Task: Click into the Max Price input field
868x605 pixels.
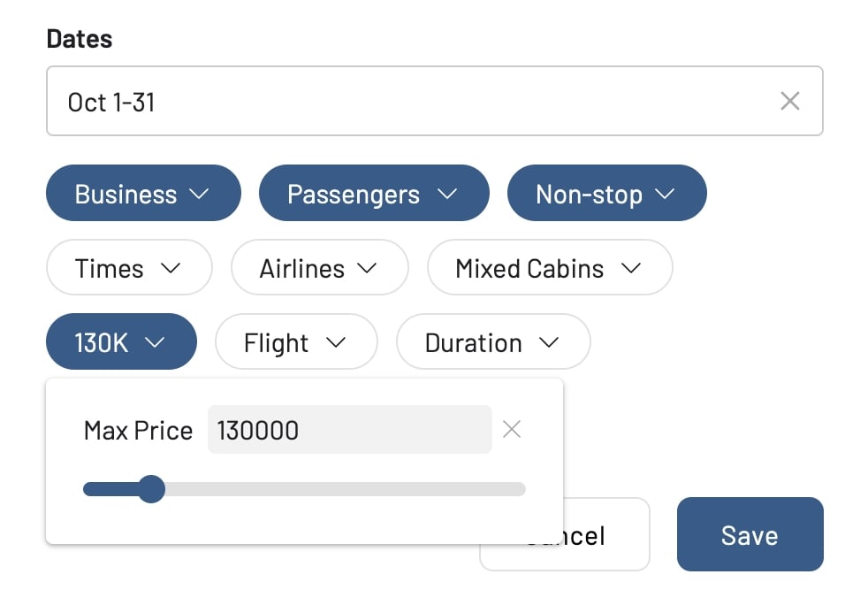Action: [349, 430]
